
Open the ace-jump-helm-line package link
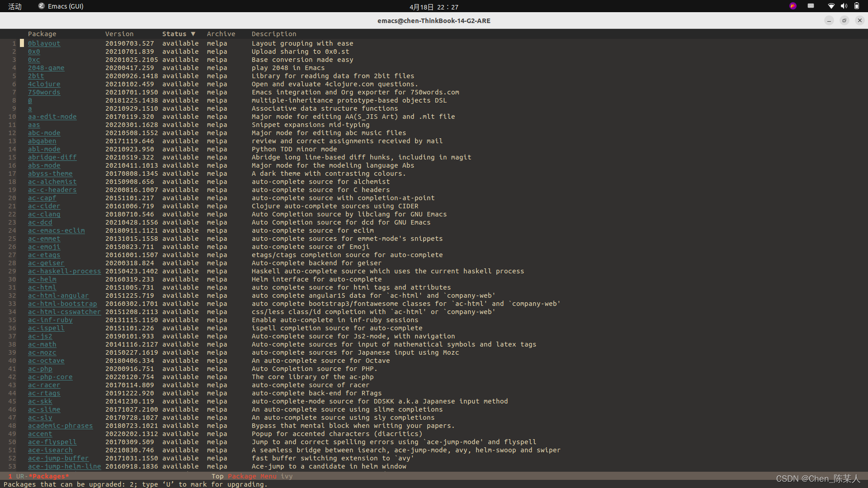click(x=65, y=466)
